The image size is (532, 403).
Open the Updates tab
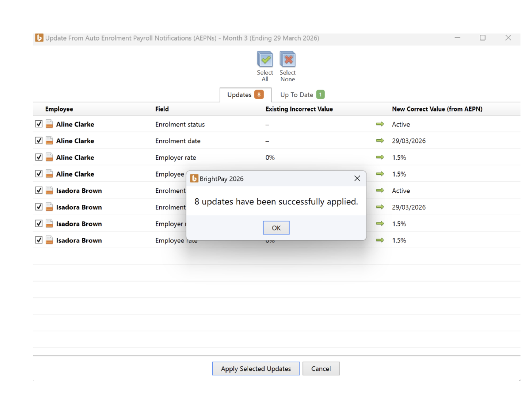[x=246, y=95]
